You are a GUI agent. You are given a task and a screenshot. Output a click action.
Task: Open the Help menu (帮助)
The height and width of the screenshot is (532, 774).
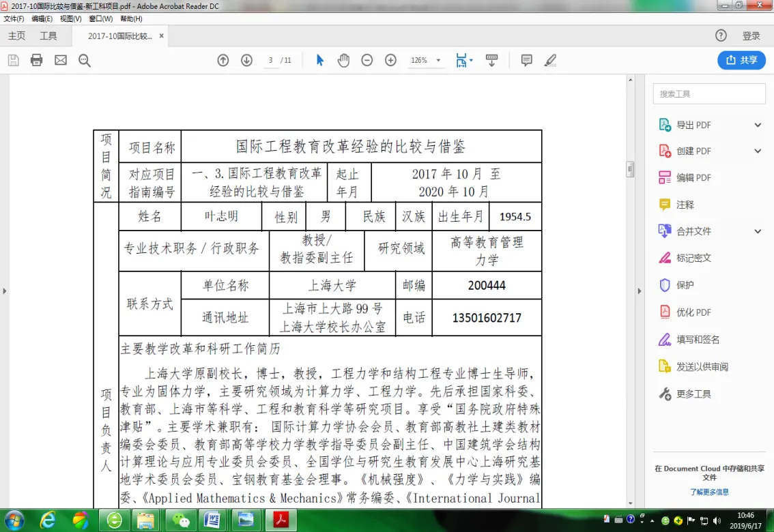pos(131,18)
